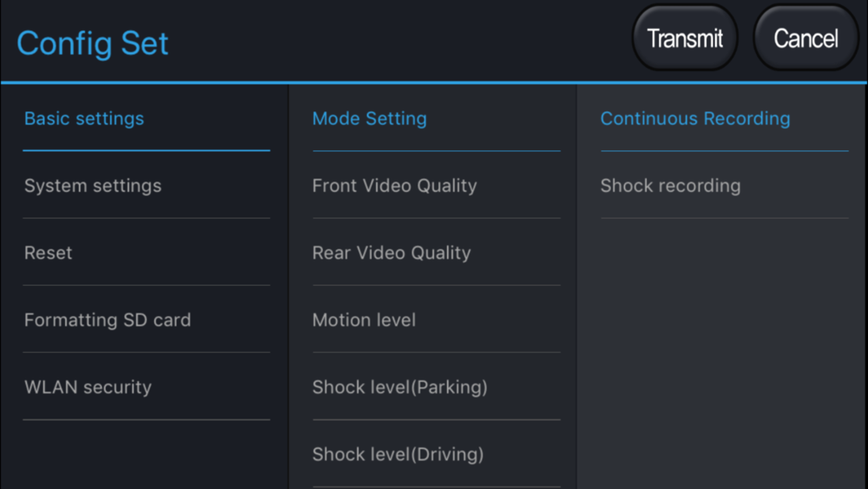The image size is (868, 489).
Task: Select the Basic settings header
Action: click(x=84, y=119)
